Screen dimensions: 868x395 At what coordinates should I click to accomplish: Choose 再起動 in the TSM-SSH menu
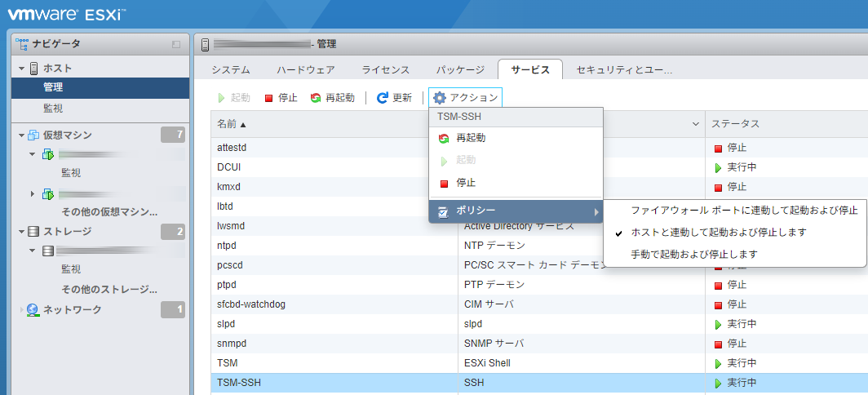point(516,139)
